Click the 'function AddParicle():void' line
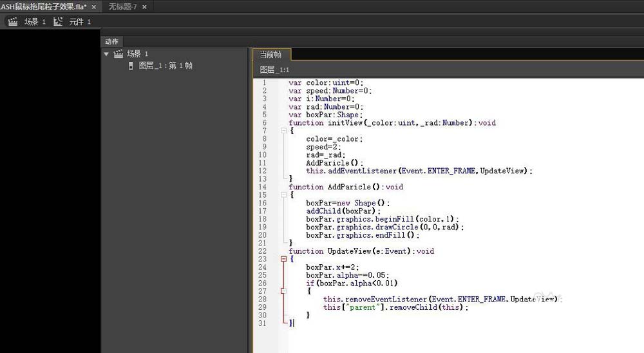Screen dimensions: 644x353 point(346,187)
